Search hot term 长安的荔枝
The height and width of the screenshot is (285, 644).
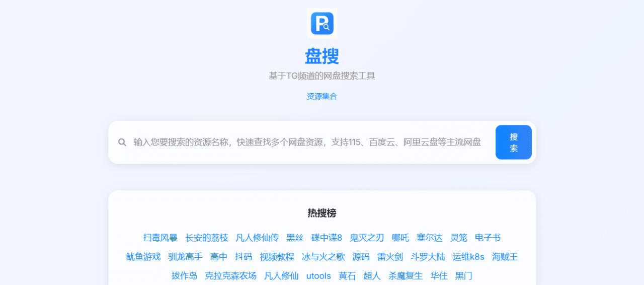click(207, 238)
